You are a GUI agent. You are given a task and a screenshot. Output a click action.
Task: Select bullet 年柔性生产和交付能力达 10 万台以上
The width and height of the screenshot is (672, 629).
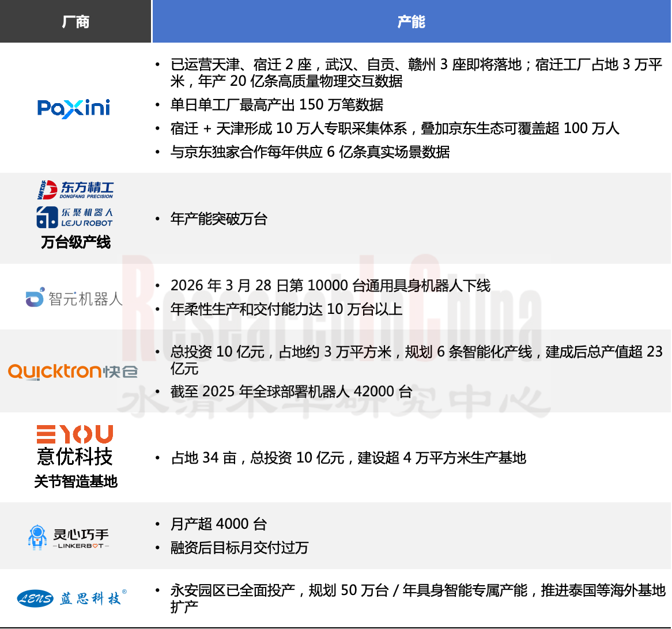pos(286,309)
